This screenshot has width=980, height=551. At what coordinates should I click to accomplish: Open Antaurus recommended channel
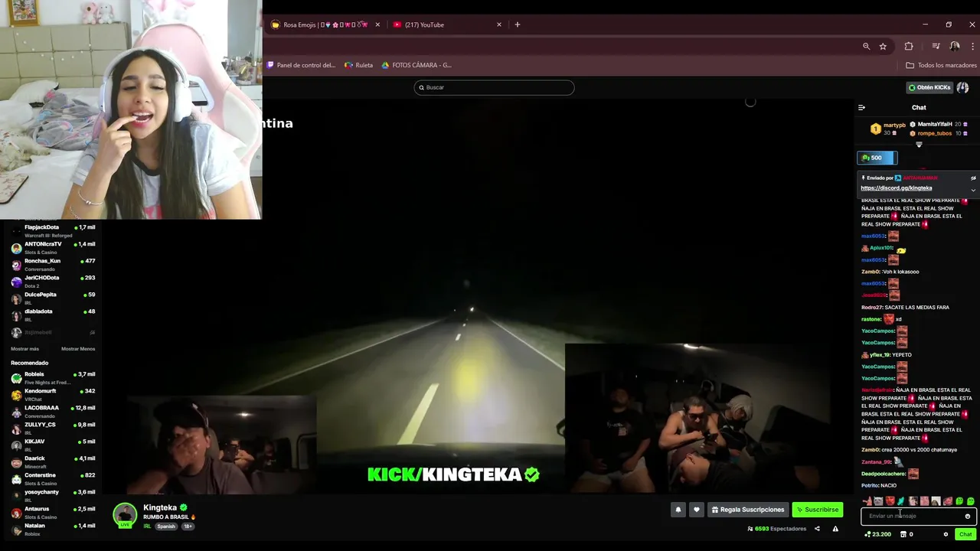52,512
